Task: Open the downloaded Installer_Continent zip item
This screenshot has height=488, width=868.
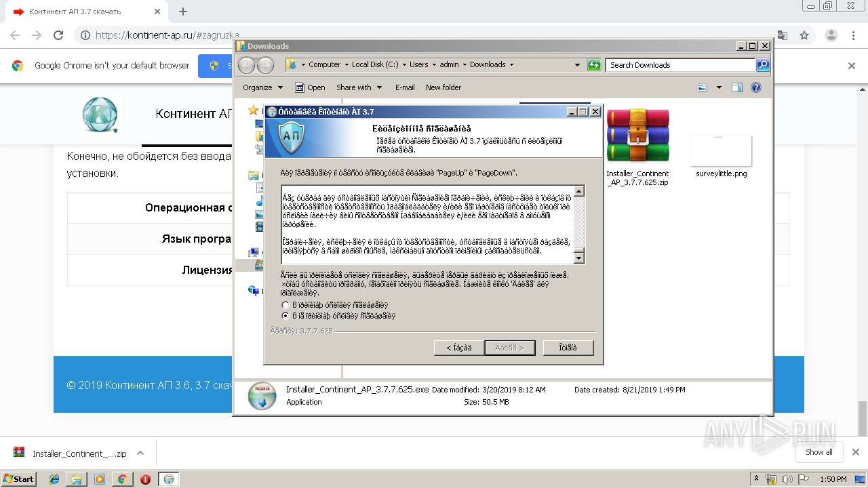Action: click(x=71, y=453)
